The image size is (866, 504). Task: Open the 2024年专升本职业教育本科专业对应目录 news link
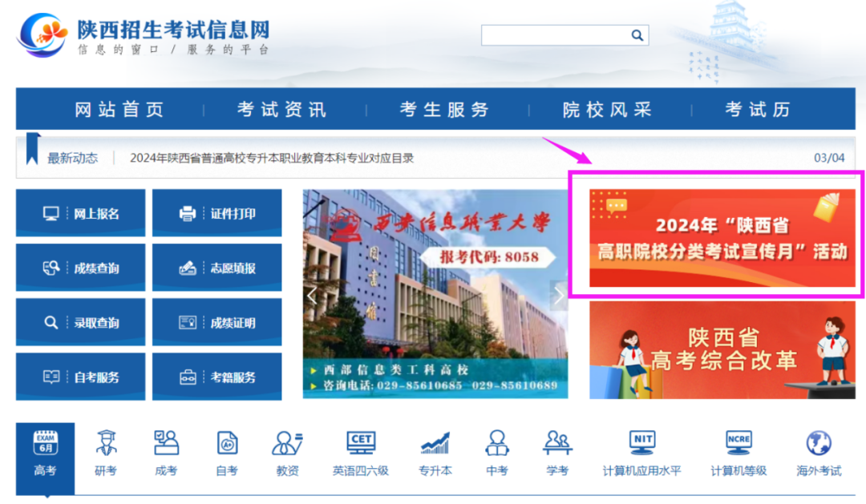pos(272,158)
